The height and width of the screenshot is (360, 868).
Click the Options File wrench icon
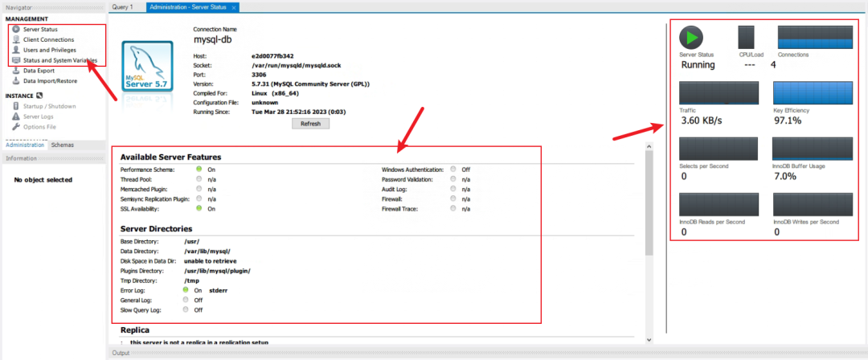tap(16, 127)
